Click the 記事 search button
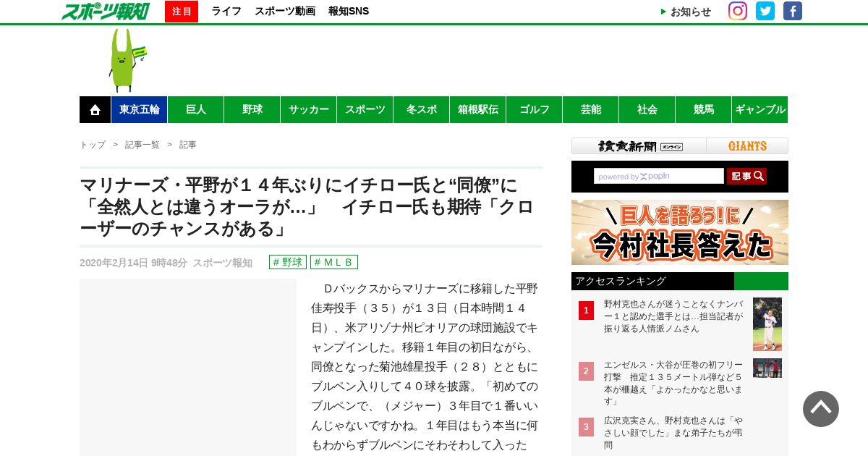The width and height of the screenshot is (868, 456). [746, 176]
